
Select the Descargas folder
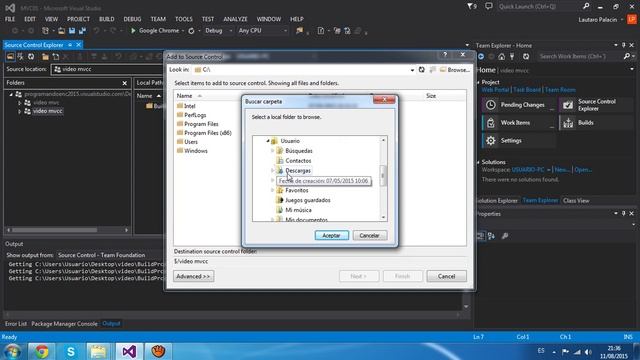(x=298, y=171)
